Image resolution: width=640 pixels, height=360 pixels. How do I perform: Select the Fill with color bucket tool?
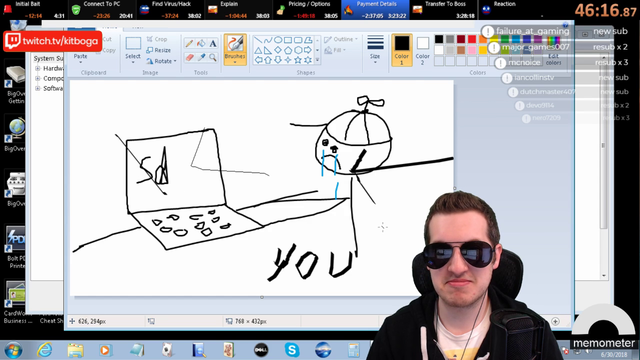201,43
